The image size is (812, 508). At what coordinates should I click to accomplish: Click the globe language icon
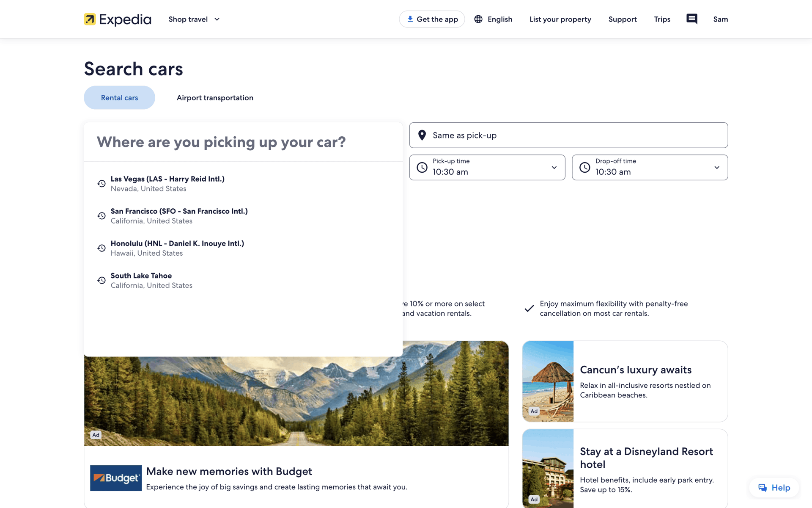click(478, 19)
